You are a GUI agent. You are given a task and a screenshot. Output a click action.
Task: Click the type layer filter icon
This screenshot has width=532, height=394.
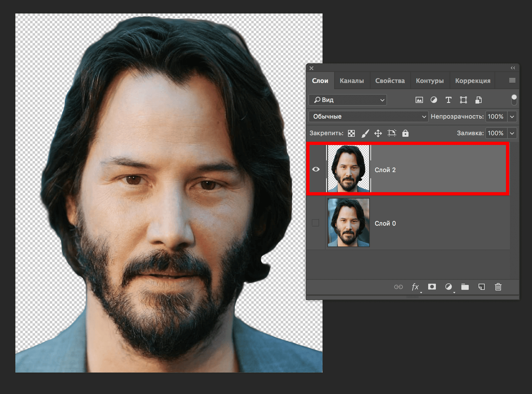pyautogui.click(x=448, y=100)
